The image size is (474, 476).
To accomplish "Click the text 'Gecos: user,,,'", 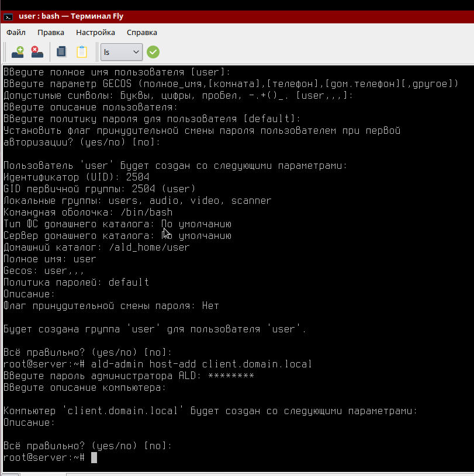I will 44,271.
